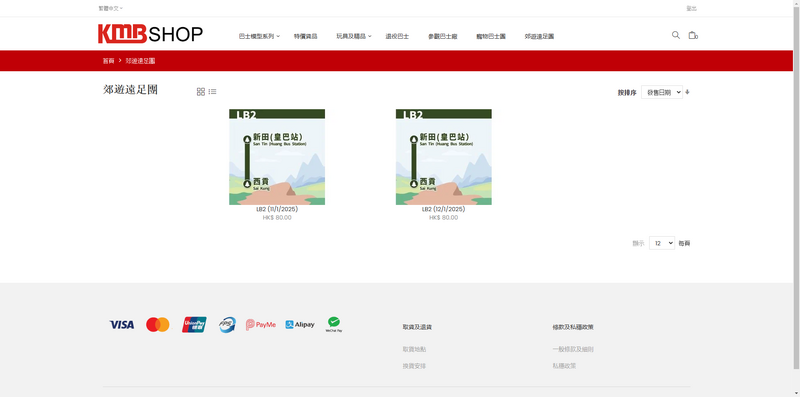This screenshot has height=397, width=800.
Task: Open the LB2 (11/1/2025) product link
Action: click(x=277, y=209)
